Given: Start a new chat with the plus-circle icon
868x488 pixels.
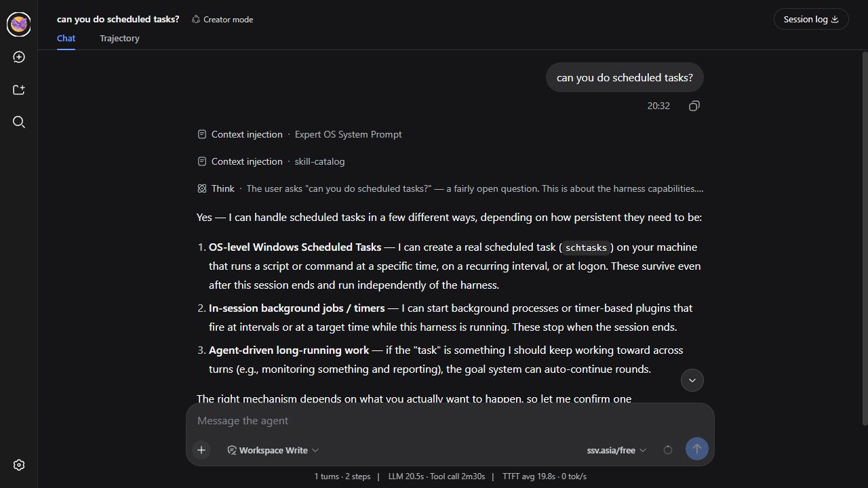Looking at the screenshot, I should click(19, 57).
